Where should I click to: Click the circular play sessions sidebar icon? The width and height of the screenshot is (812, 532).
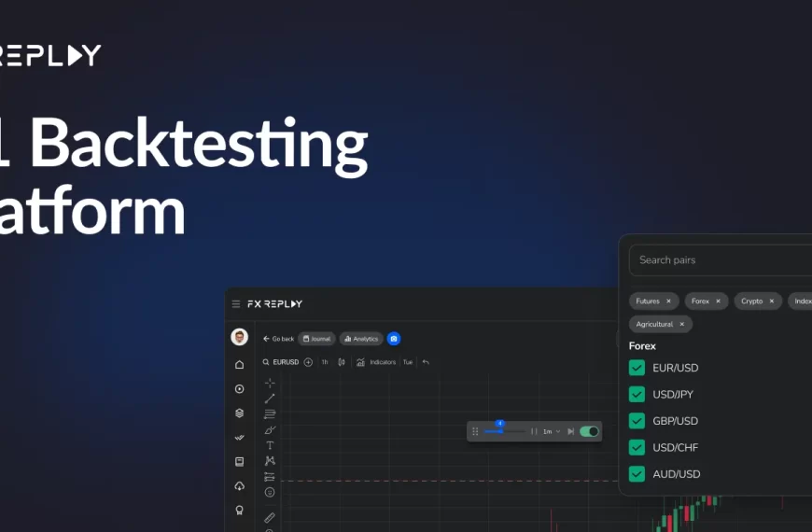(239, 389)
